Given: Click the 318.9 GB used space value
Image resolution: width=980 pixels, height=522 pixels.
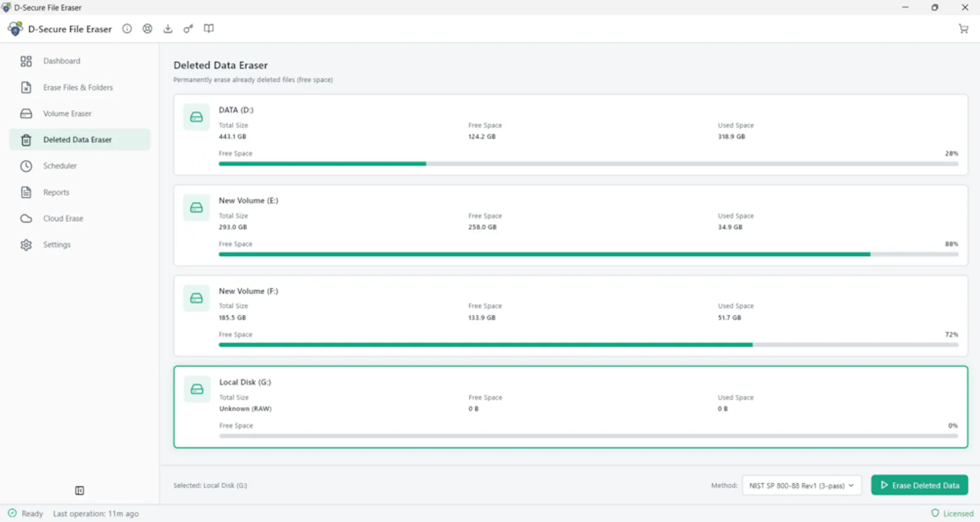Looking at the screenshot, I should pyautogui.click(x=731, y=137).
